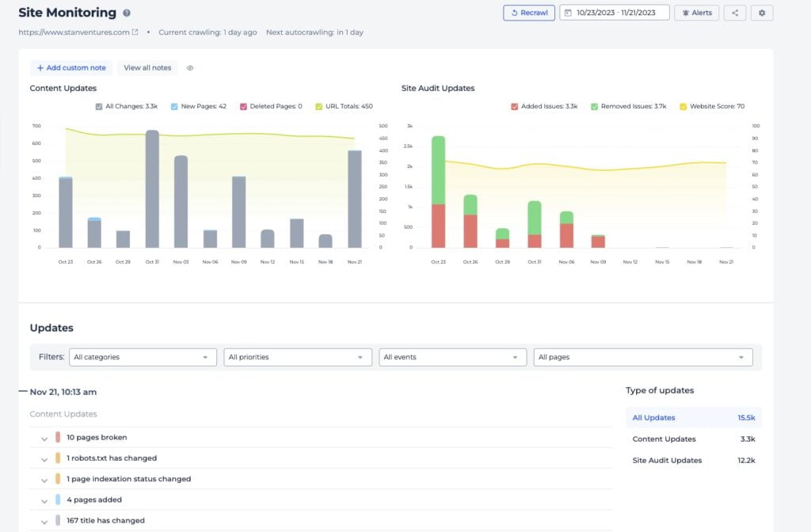Toggle the Website Score legend checkbox
This screenshot has height=532, width=811.
click(x=683, y=106)
